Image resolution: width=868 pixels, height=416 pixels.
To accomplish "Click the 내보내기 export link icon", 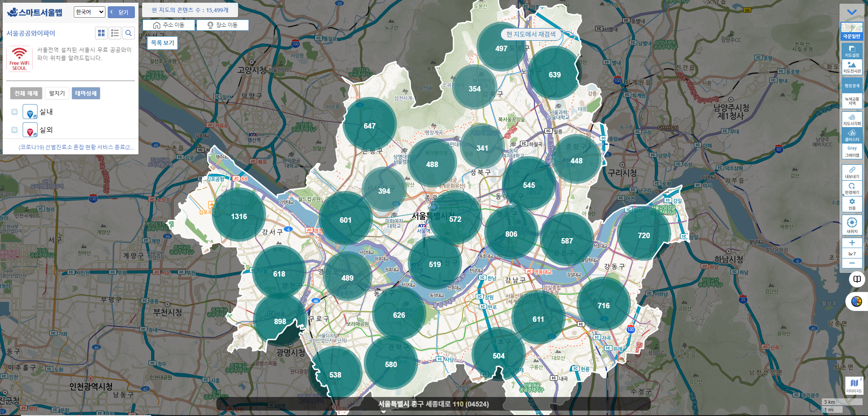I will (852, 172).
